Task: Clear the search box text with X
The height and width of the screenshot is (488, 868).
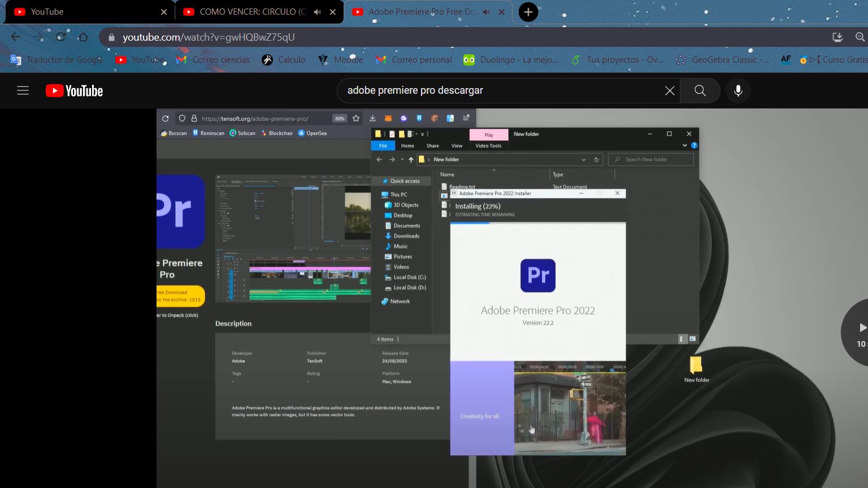Action: click(670, 90)
